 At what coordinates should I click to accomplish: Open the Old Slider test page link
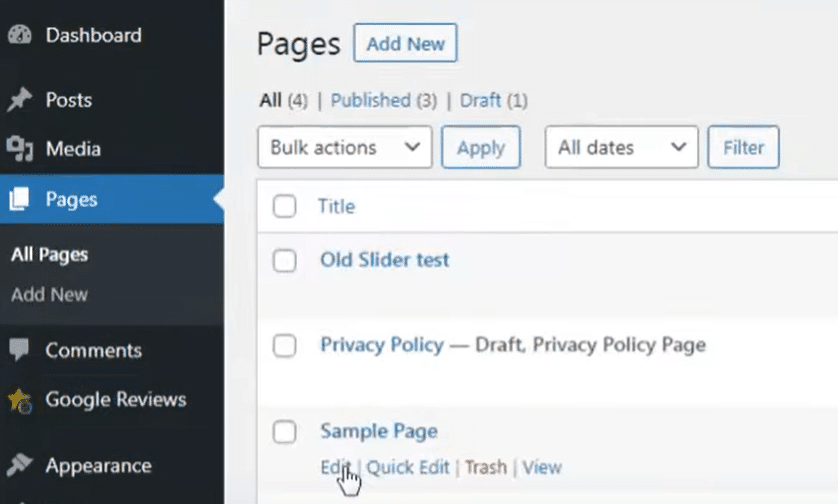[385, 260]
